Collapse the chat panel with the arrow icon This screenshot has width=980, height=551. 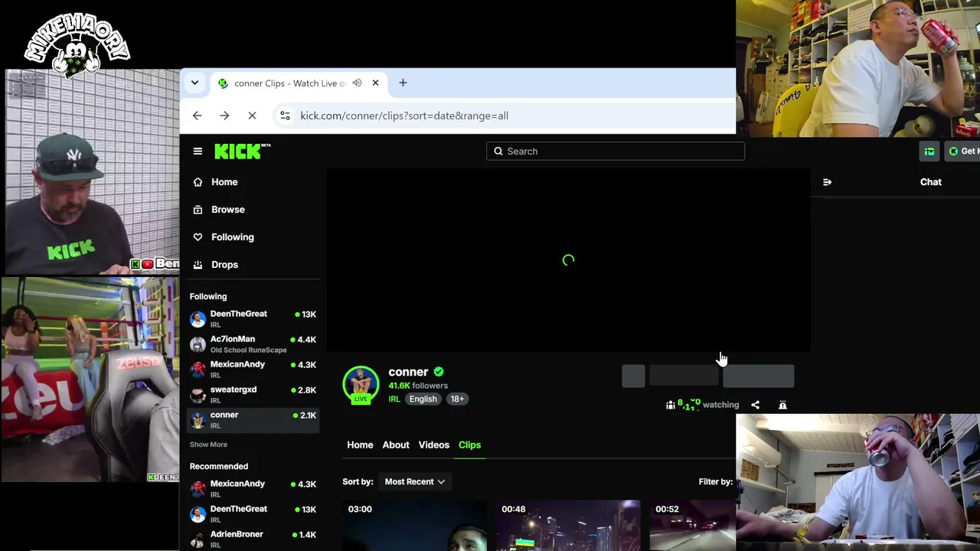[x=827, y=182]
